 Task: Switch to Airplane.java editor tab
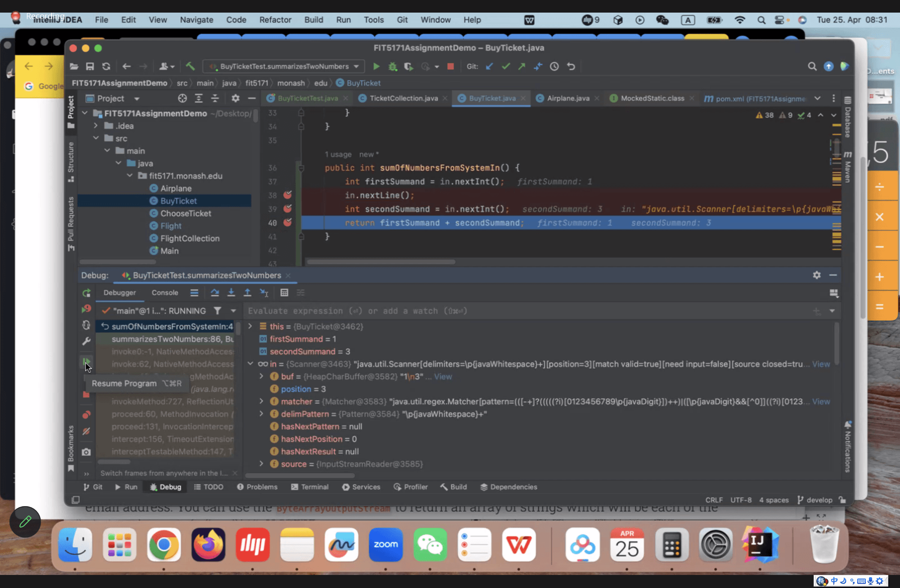tap(568, 98)
